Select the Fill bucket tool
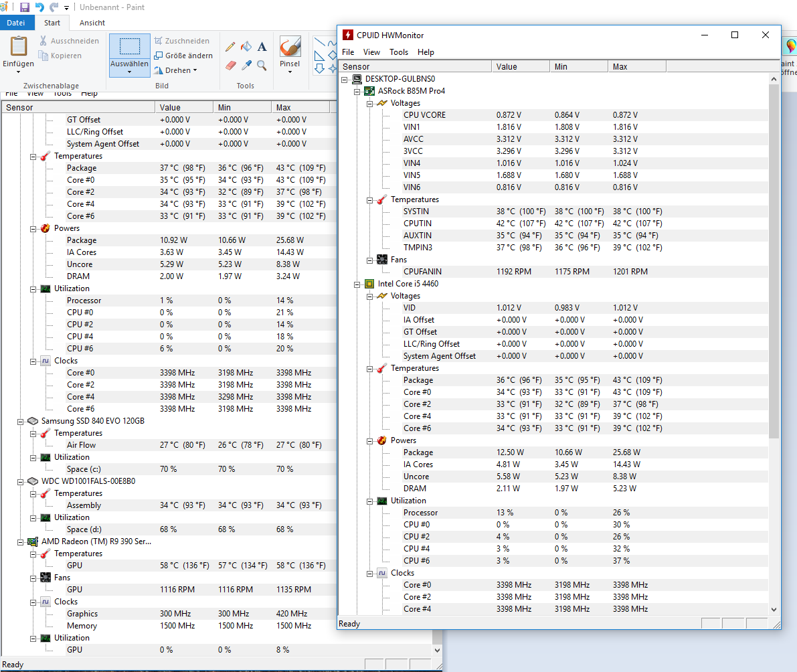The image size is (797, 672). pyautogui.click(x=246, y=47)
